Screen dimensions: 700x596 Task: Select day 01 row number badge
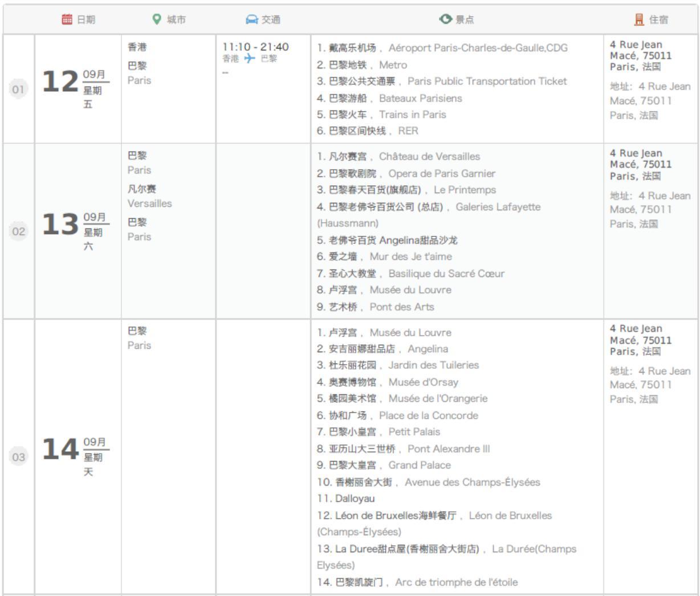19,89
